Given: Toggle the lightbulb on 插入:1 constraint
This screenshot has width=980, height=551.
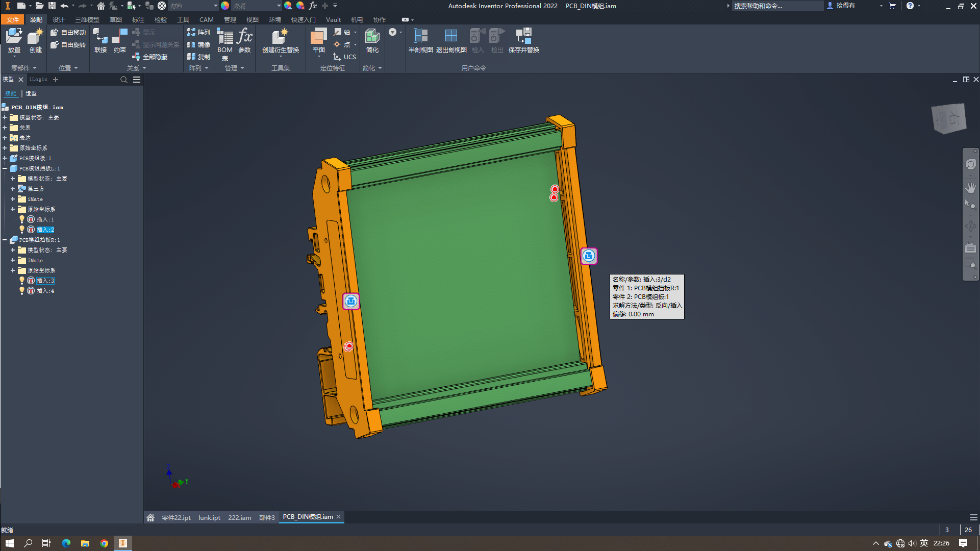Looking at the screenshot, I should (x=22, y=219).
